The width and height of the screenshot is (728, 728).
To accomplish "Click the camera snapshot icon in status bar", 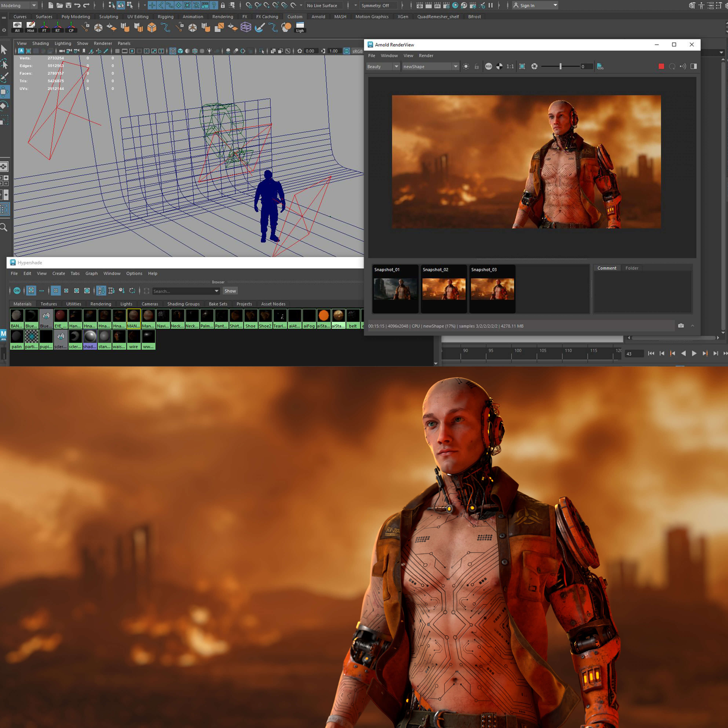I will pyautogui.click(x=681, y=326).
